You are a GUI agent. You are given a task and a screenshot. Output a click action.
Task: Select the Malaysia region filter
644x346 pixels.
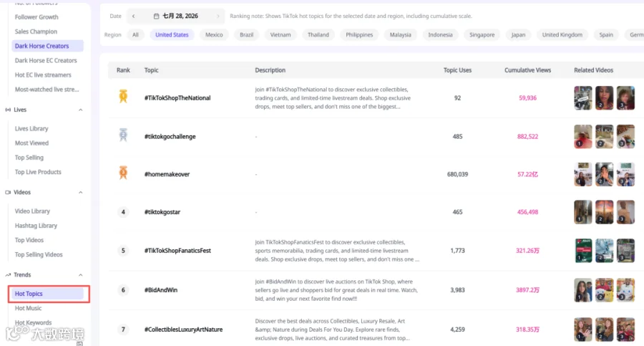401,35
